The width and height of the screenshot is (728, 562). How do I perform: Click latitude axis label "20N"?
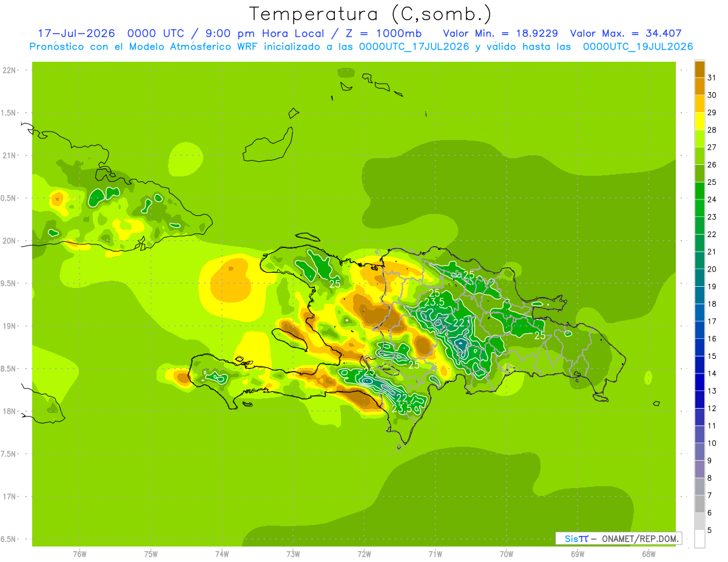(x=10, y=241)
